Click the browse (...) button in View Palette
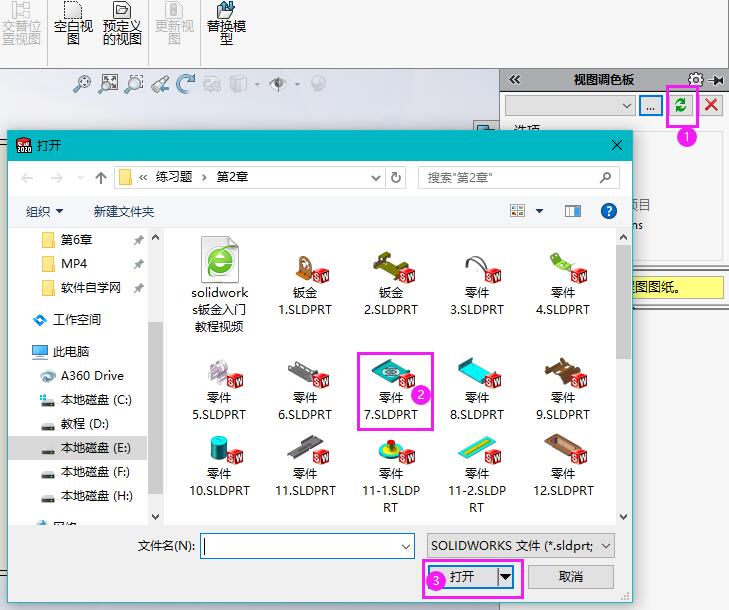The height and width of the screenshot is (610, 729). [650, 106]
